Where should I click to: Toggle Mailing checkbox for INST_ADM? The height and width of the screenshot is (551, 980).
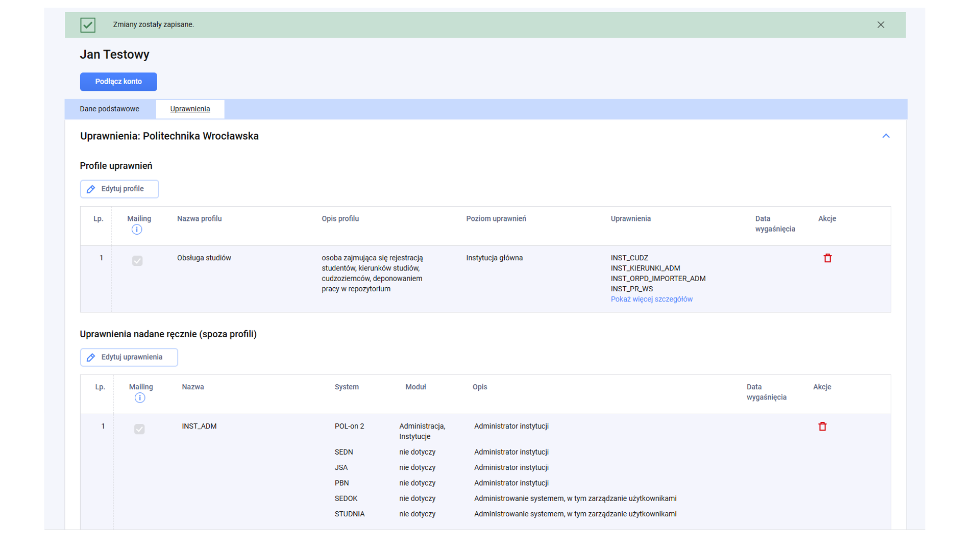(139, 429)
